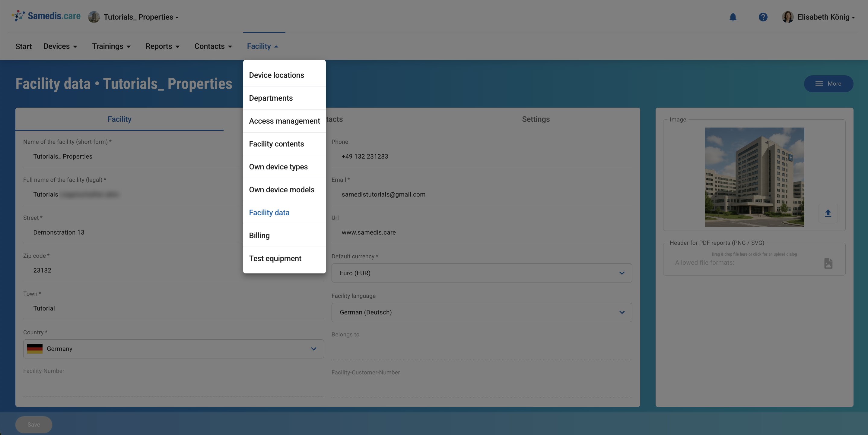Switch to the Settings tab
This screenshot has width=868, height=435.
pos(536,119)
